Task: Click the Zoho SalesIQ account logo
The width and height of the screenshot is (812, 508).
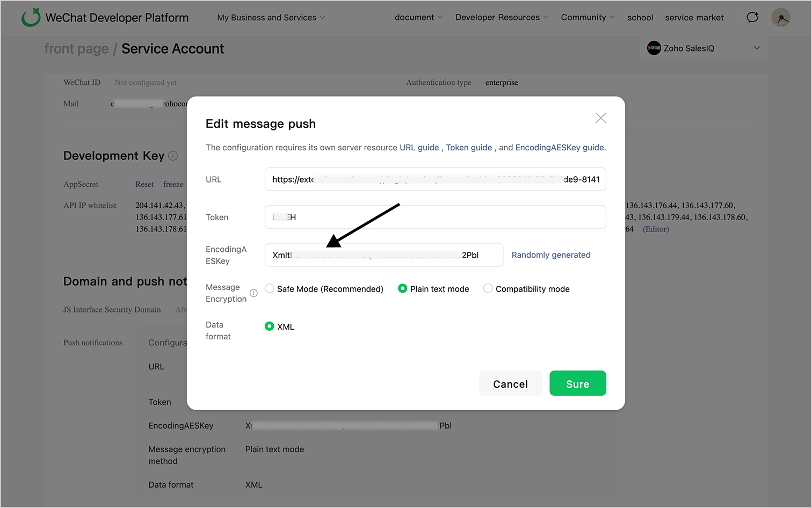Action: (x=654, y=48)
